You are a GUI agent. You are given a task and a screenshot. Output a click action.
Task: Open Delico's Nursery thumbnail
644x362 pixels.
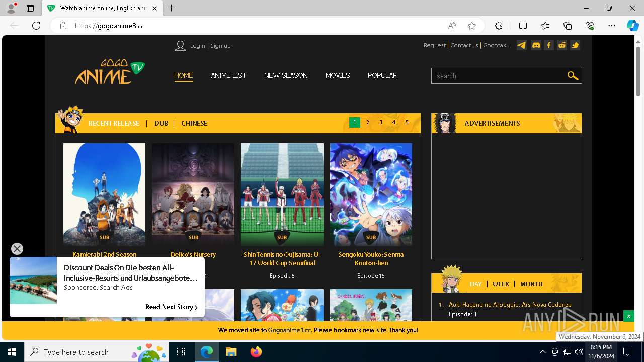coord(193,195)
